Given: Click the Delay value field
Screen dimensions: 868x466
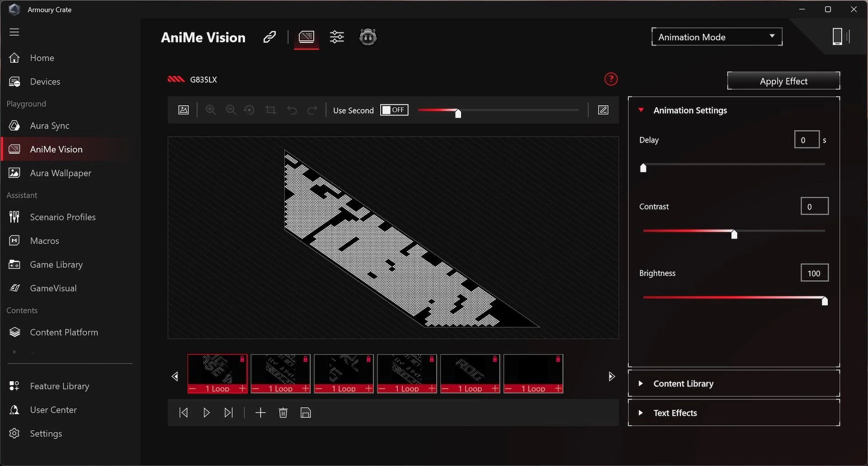Looking at the screenshot, I should tap(807, 139).
